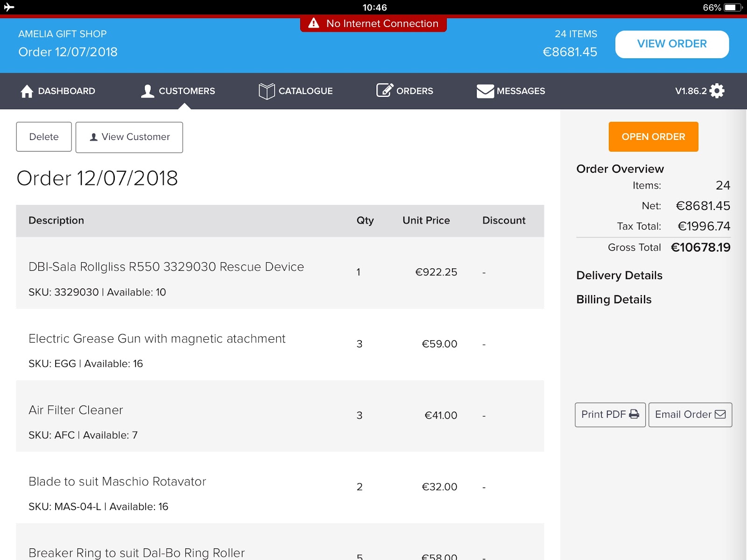
Task: Tap the No Internet Connection banner
Action: [x=373, y=23]
